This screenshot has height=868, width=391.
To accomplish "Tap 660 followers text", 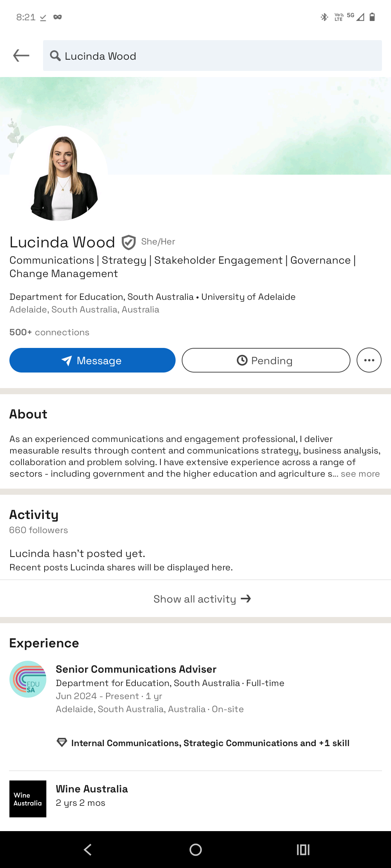I will coord(39,530).
